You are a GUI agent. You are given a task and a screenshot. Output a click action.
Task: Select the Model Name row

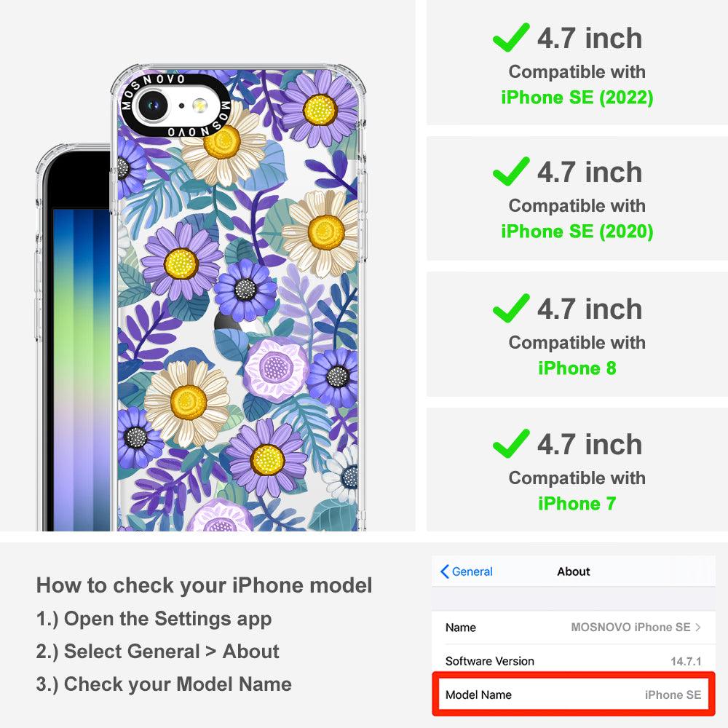coord(574,695)
